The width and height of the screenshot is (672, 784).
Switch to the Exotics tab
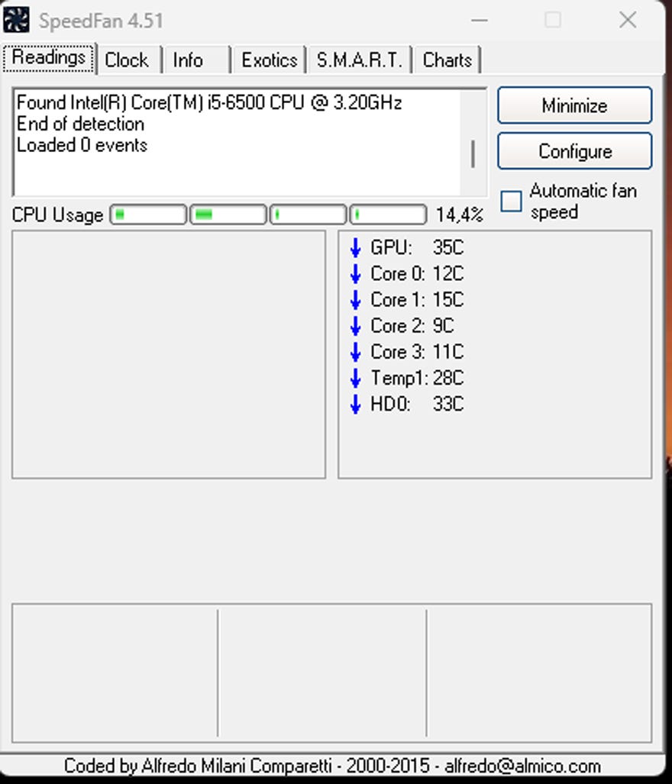point(270,60)
